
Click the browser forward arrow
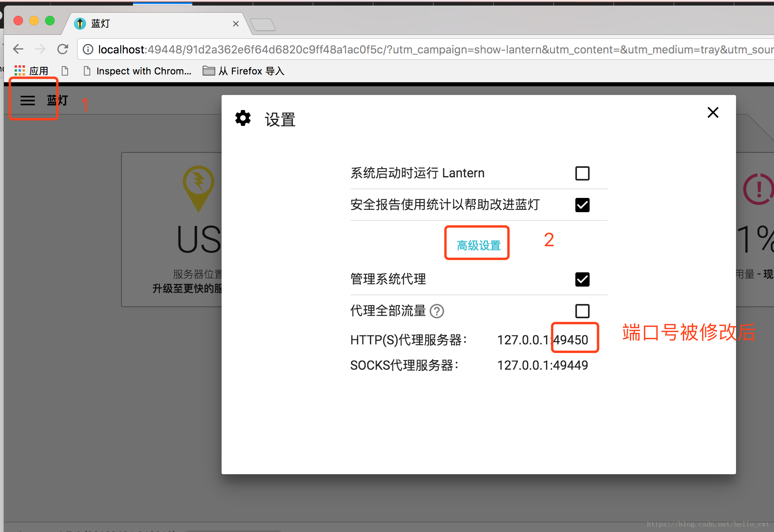40,49
